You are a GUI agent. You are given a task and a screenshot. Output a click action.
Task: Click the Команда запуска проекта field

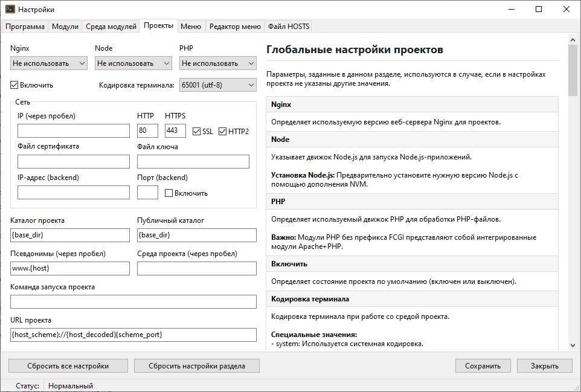coord(133,301)
